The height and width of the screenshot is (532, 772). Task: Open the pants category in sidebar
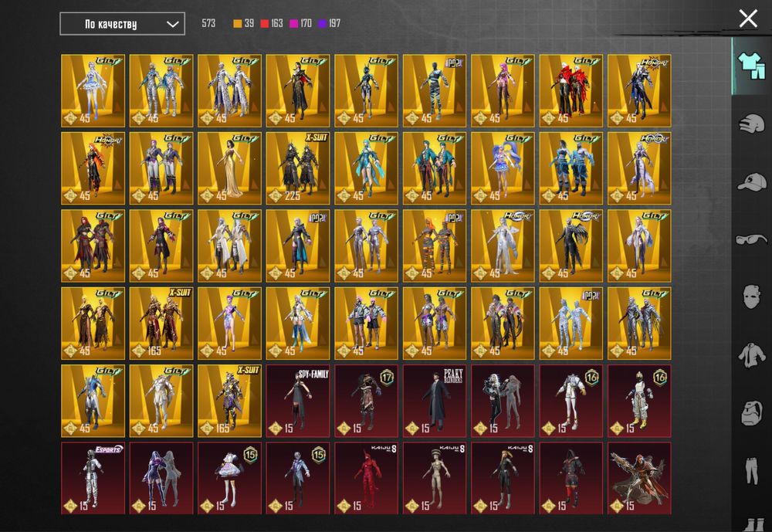click(x=751, y=470)
